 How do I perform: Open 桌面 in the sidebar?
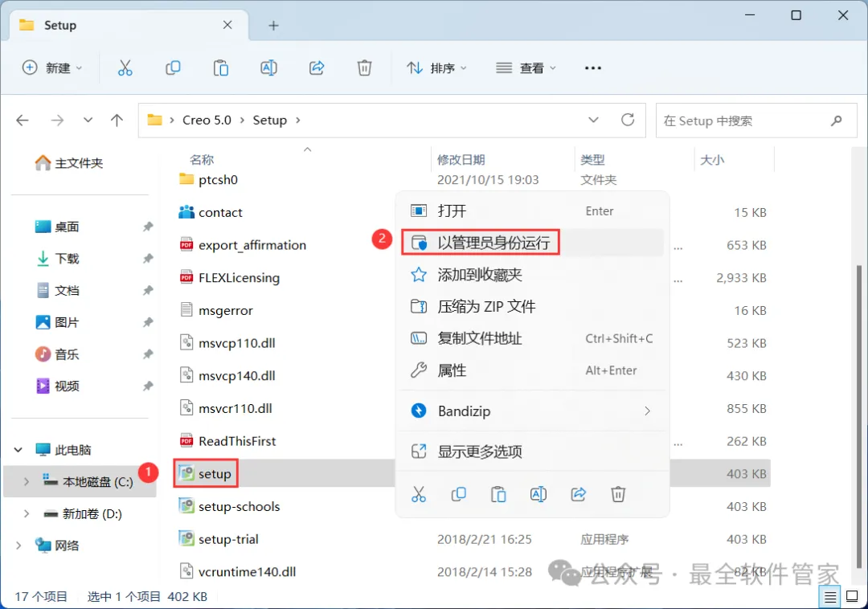point(57,227)
